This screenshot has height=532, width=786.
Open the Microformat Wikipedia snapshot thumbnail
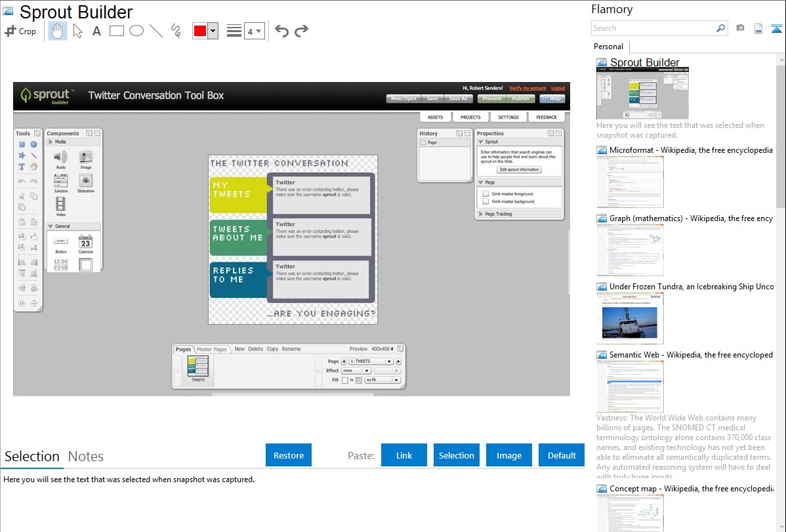630,182
